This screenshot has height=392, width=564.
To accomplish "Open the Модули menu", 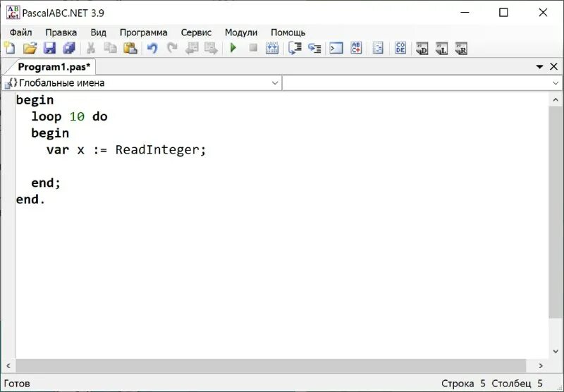I will point(241,32).
